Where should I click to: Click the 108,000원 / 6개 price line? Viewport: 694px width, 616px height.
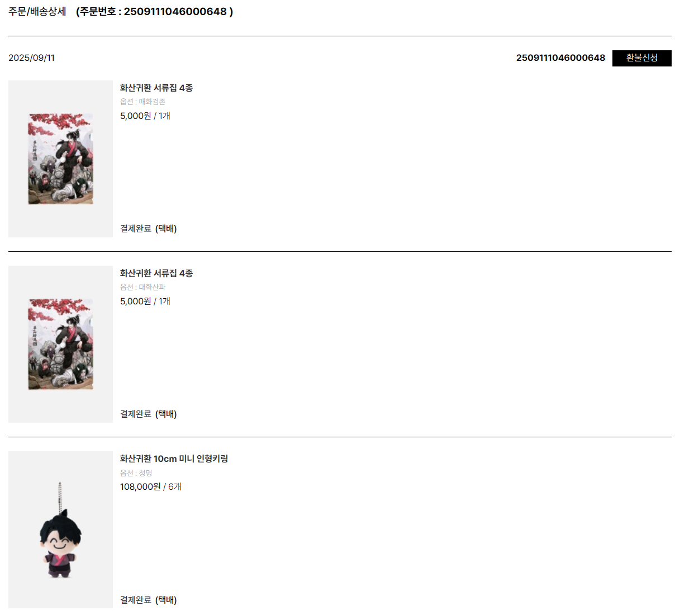[x=151, y=486]
